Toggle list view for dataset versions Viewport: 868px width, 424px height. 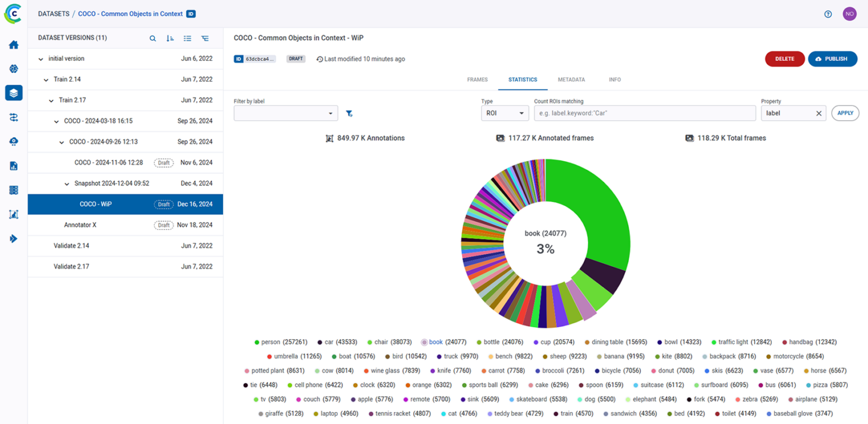188,38
